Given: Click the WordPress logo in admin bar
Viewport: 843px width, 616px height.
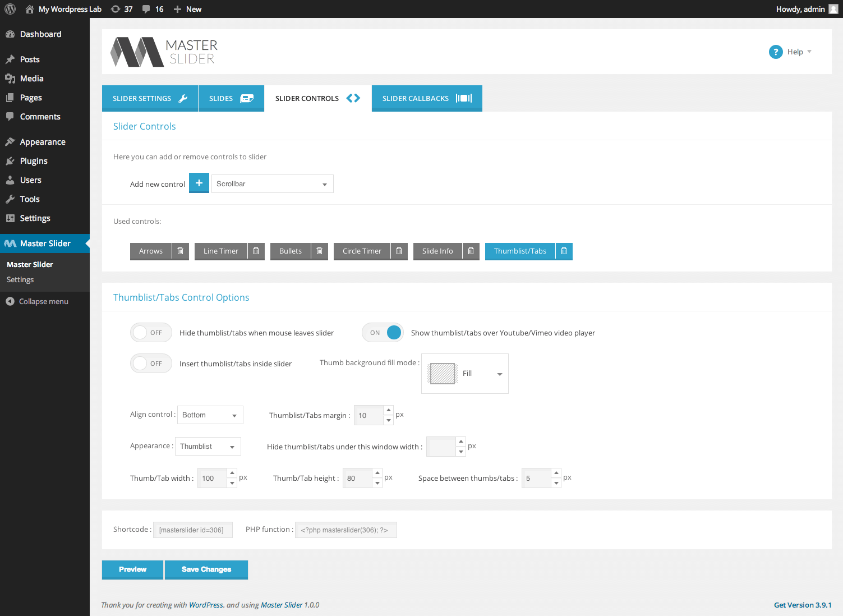Looking at the screenshot, I should (10, 9).
